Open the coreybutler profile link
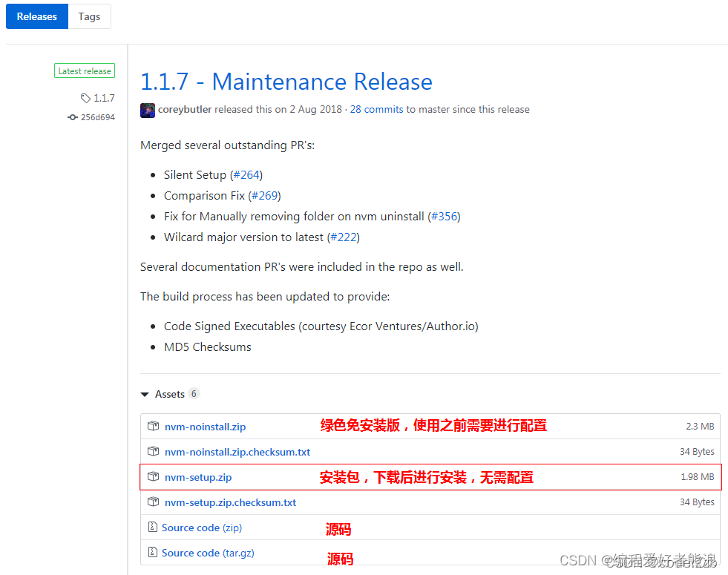This screenshot has width=728, height=575. tap(185, 110)
